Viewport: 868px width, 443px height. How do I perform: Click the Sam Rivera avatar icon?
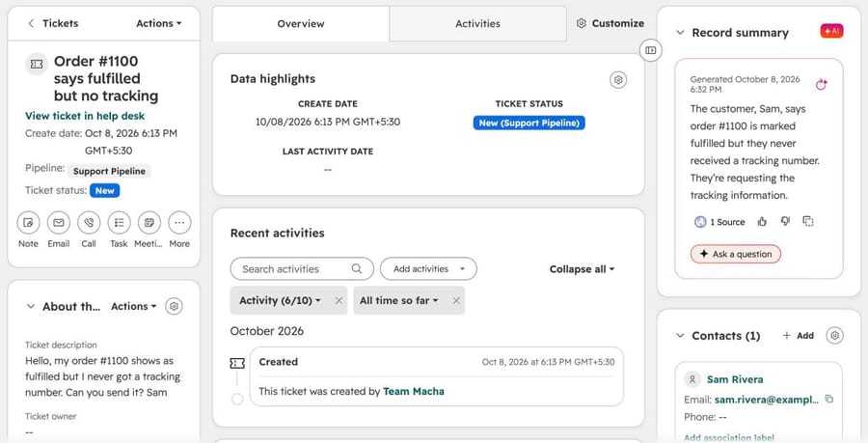click(692, 379)
